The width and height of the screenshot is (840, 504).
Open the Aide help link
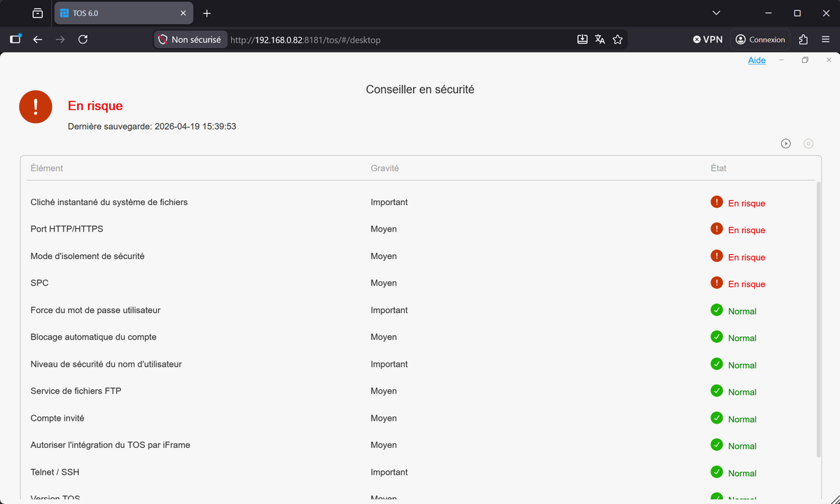[757, 60]
